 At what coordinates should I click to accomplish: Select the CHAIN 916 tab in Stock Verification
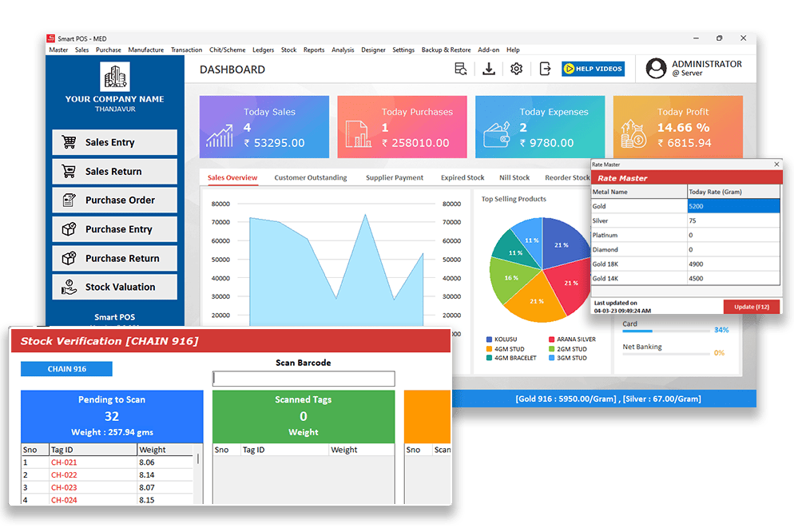tap(66, 368)
